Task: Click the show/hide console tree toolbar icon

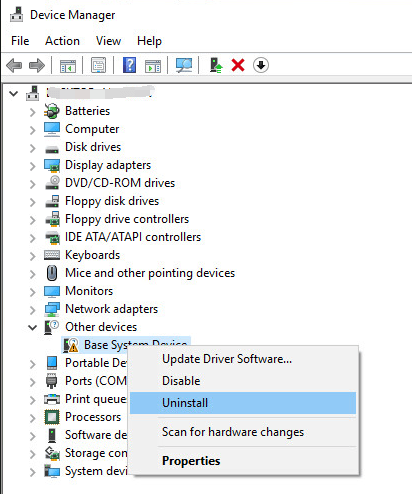Action: (x=68, y=65)
